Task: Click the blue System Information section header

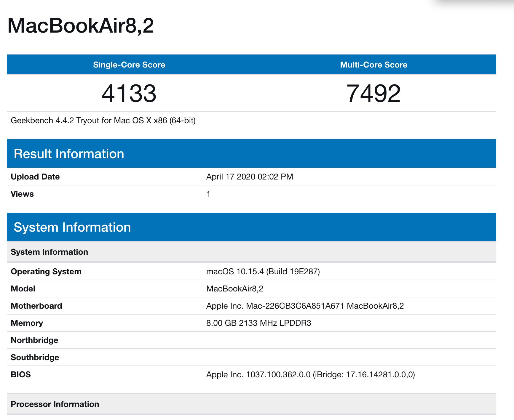Action: coord(252,227)
